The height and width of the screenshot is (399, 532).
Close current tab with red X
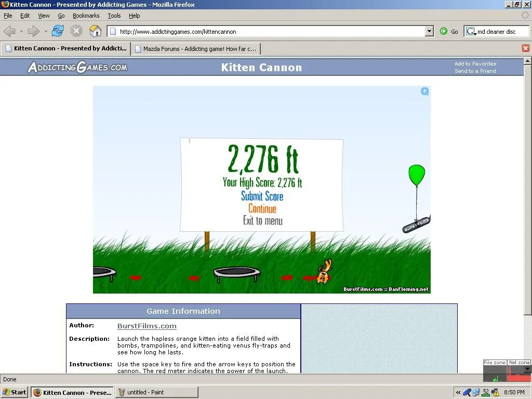pyautogui.click(x=526, y=48)
